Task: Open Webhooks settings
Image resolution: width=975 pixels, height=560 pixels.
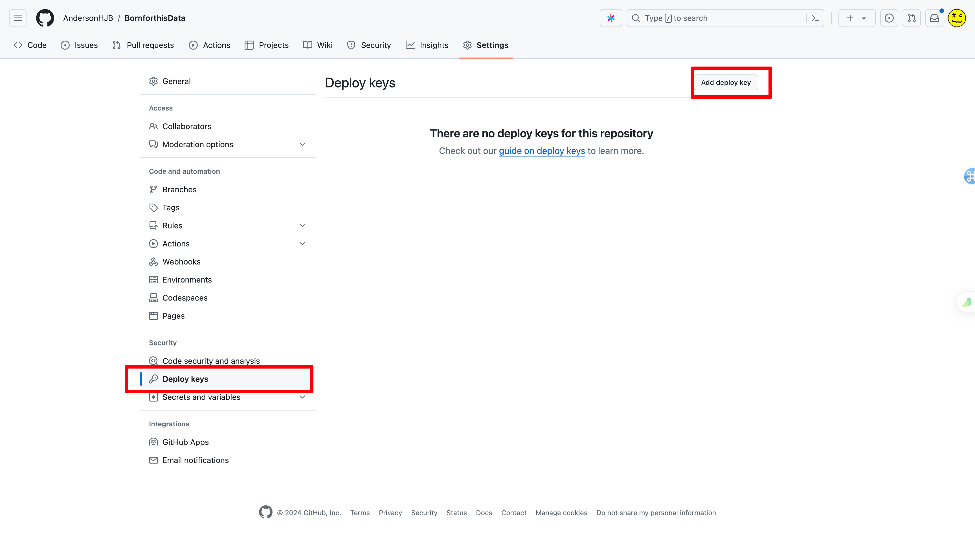Action: [228, 262]
